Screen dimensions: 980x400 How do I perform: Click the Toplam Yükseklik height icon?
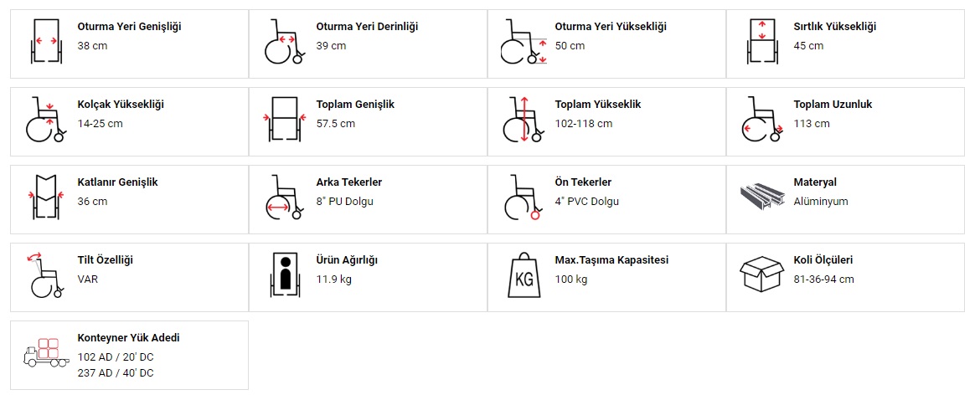(524, 119)
